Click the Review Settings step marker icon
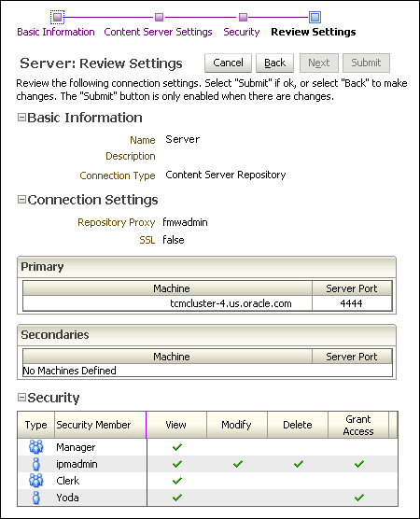Image resolution: width=420 pixels, height=519 pixels. 315,17
